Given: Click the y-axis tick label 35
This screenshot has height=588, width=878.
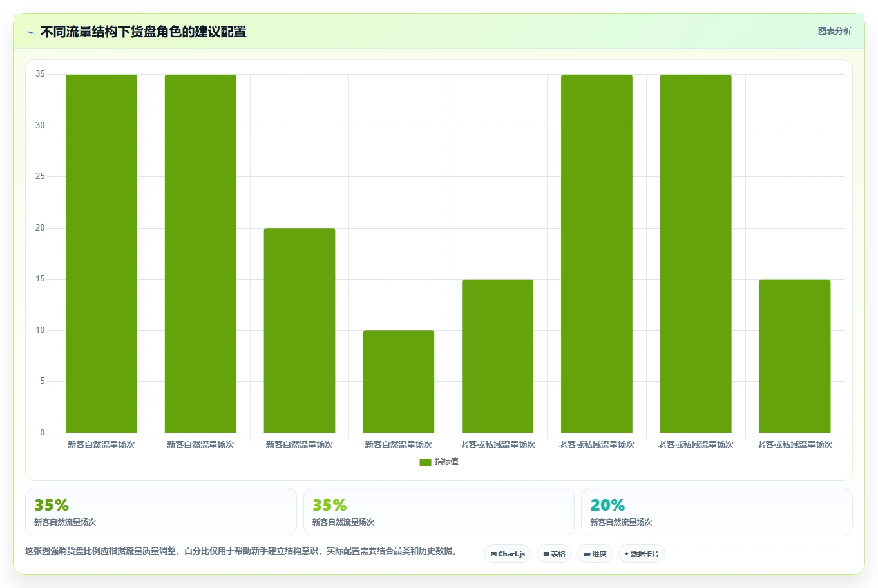Looking at the screenshot, I should click(40, 74).
